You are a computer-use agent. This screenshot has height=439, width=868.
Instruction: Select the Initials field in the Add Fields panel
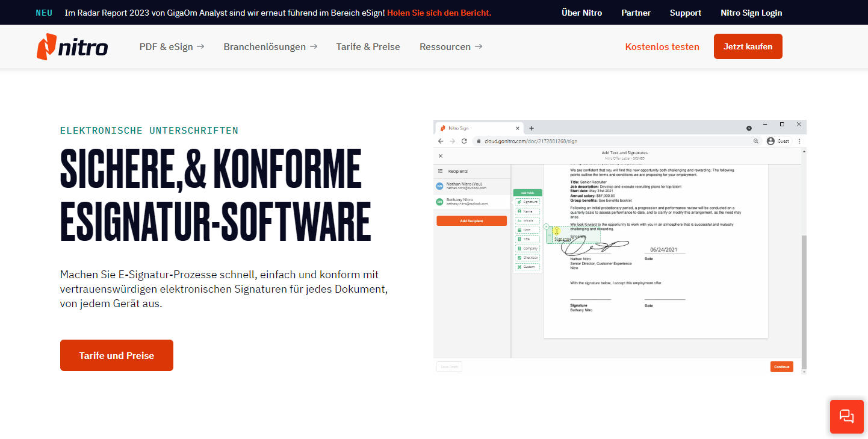(527, 220)
